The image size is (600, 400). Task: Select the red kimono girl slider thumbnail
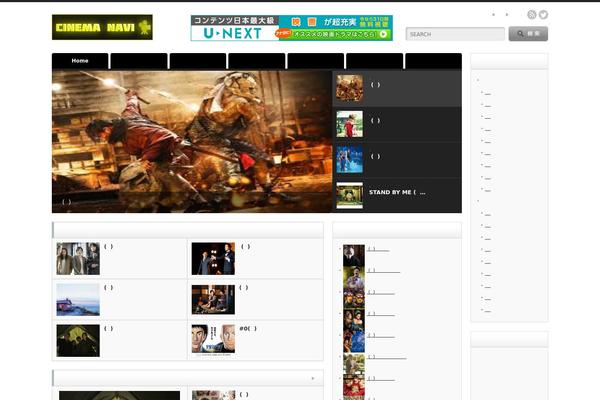pos(349,124)
